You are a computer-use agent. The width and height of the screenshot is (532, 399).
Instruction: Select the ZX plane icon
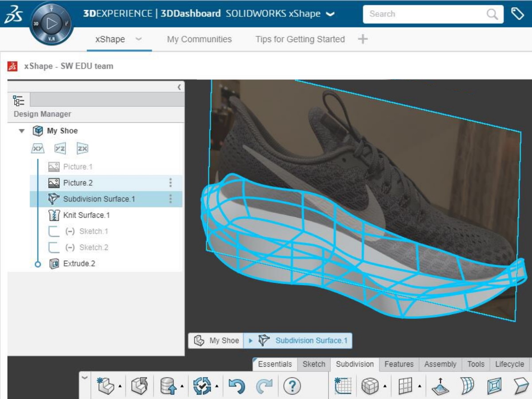82,149
